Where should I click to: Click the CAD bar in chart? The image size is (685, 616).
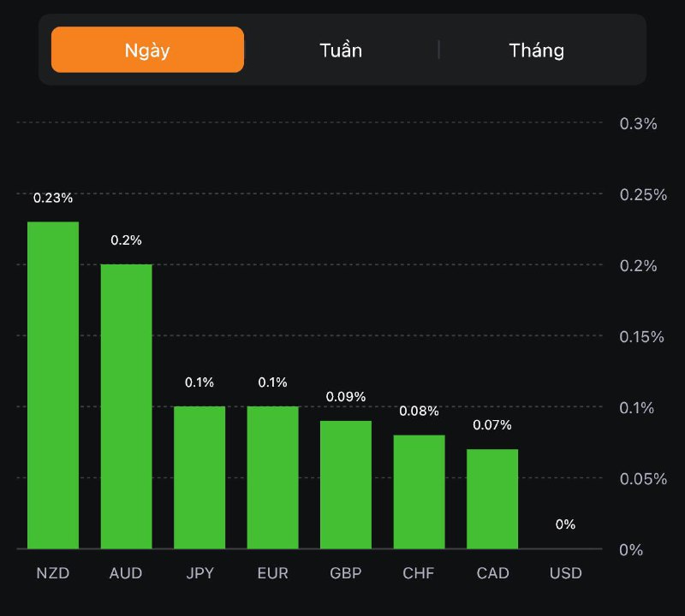point(492,499)
